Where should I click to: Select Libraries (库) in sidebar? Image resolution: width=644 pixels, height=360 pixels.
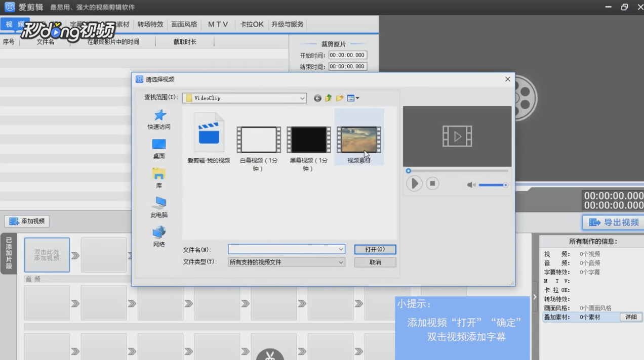pyautogui.click(x=159, y=178)
